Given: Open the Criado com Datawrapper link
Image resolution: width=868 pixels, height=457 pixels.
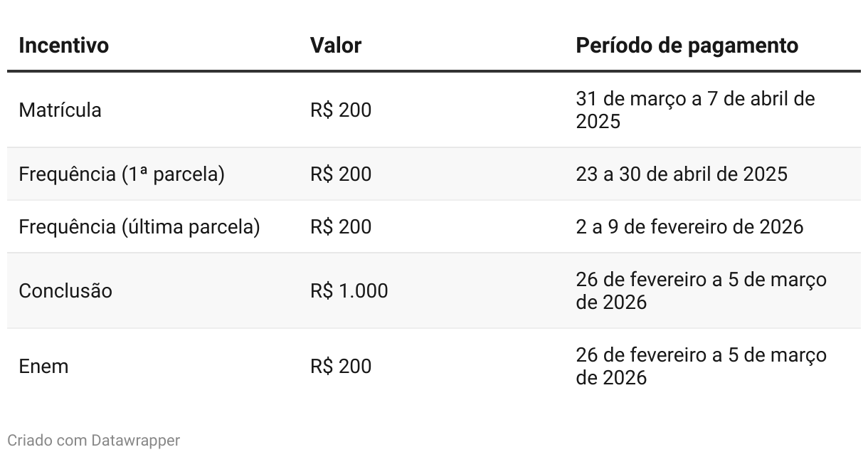Looking at the screenshot, I should [93, 441].
